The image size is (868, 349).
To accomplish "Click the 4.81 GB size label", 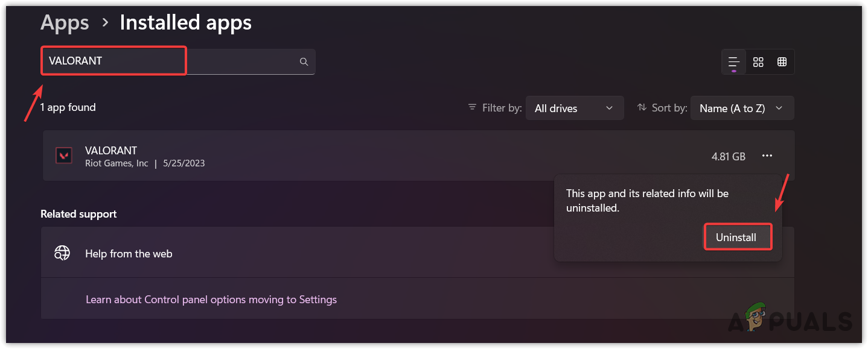I will point(729,156).
